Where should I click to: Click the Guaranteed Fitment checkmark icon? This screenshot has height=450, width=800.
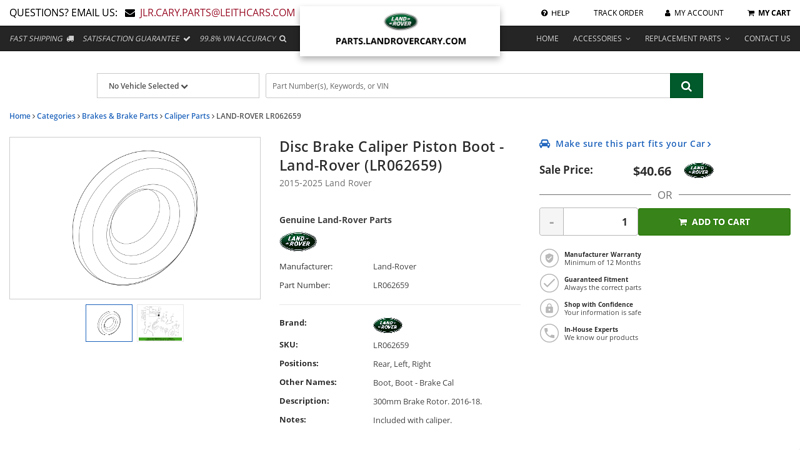tap(549, 283)
